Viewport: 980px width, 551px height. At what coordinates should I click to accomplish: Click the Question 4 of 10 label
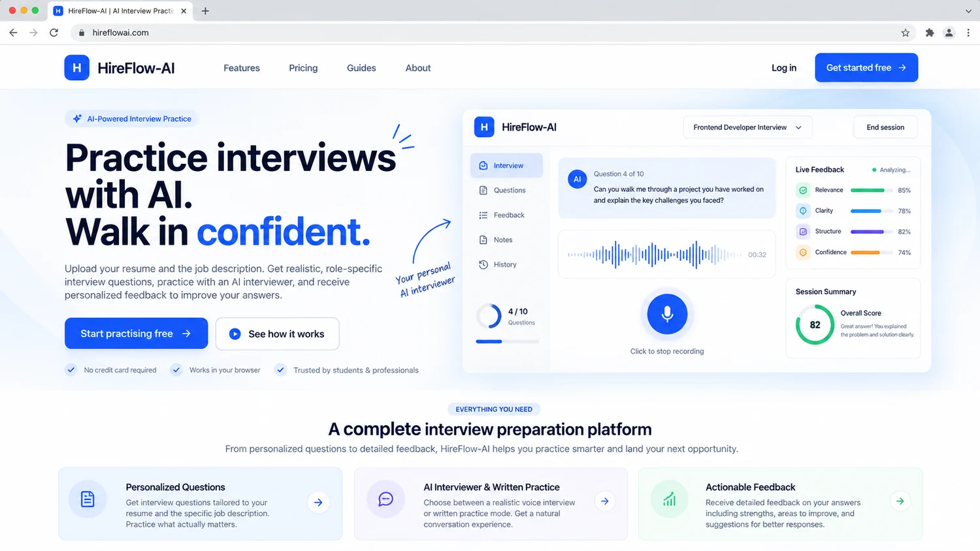619,174
